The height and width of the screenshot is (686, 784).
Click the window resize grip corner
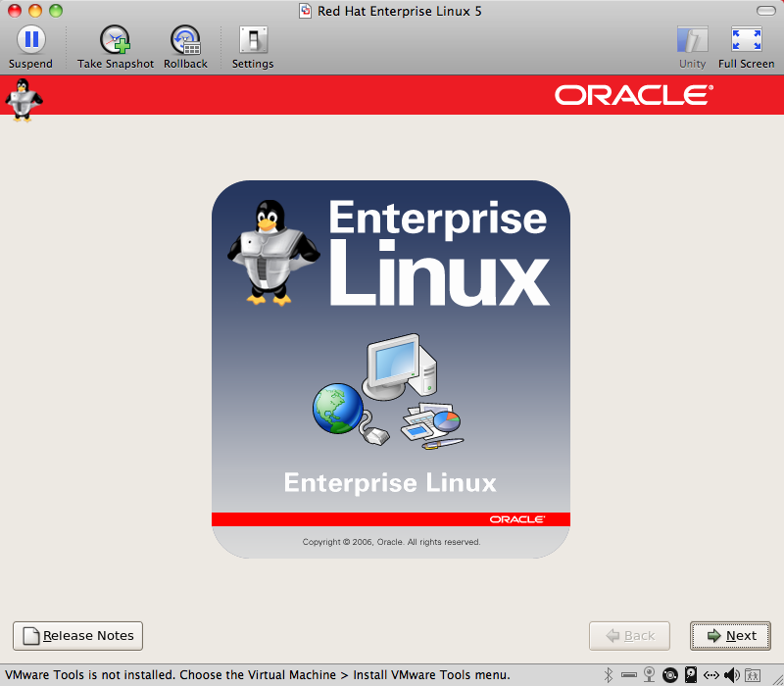(776, 678)
